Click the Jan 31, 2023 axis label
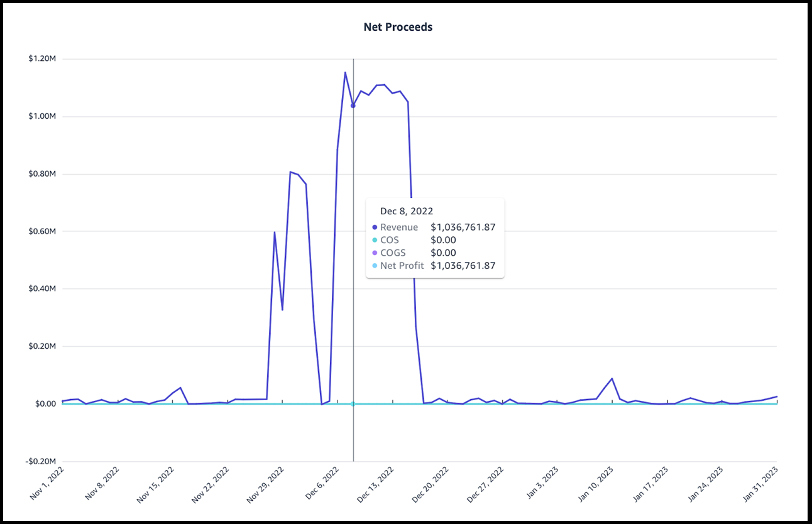 [760, 484]
